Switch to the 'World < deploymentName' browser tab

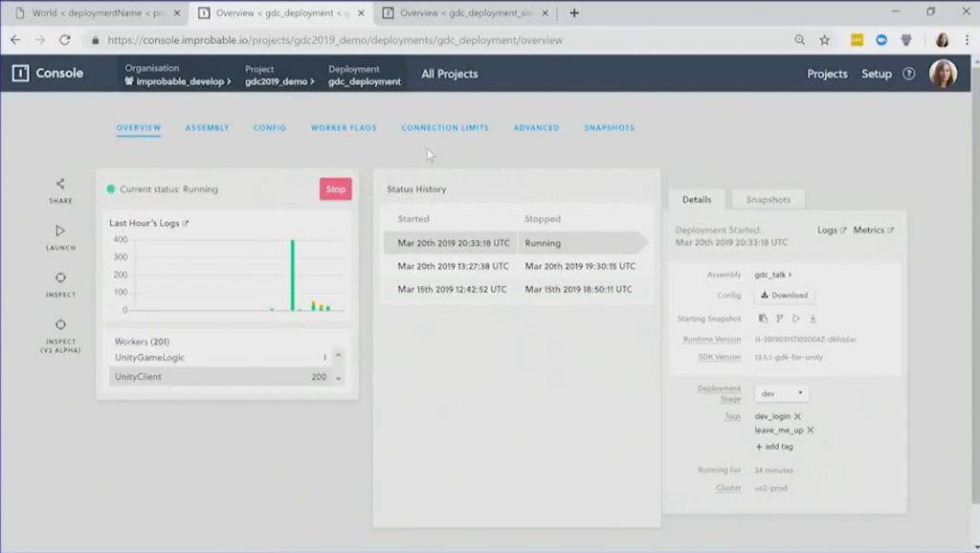[x=98, y=13]
